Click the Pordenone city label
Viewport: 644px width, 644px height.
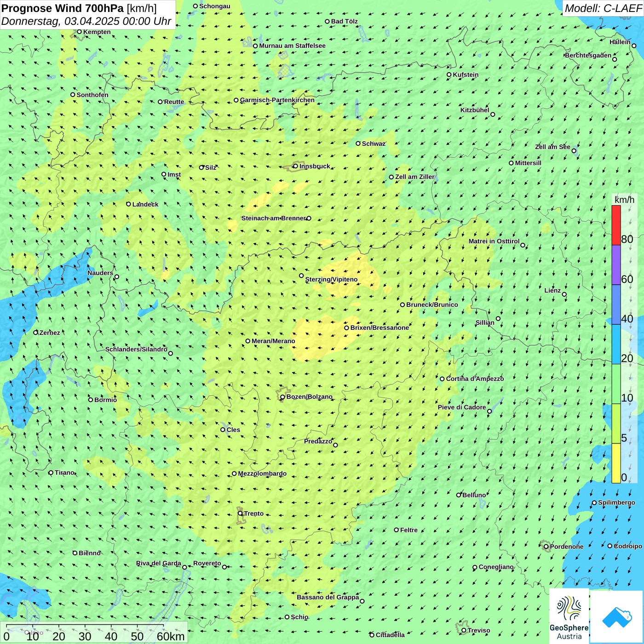[566, 546]
